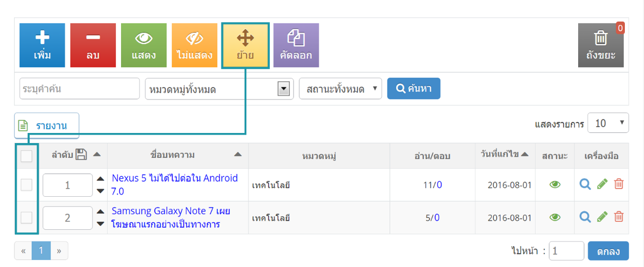Click the ย้าย (move) arrows button

point(245,45)
